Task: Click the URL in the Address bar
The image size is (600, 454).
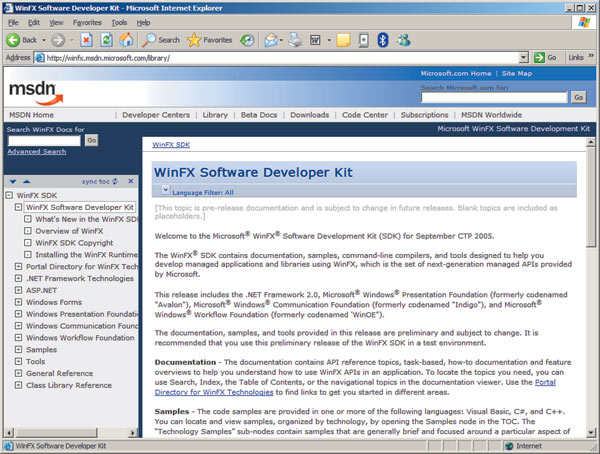Action: (108, 58)
